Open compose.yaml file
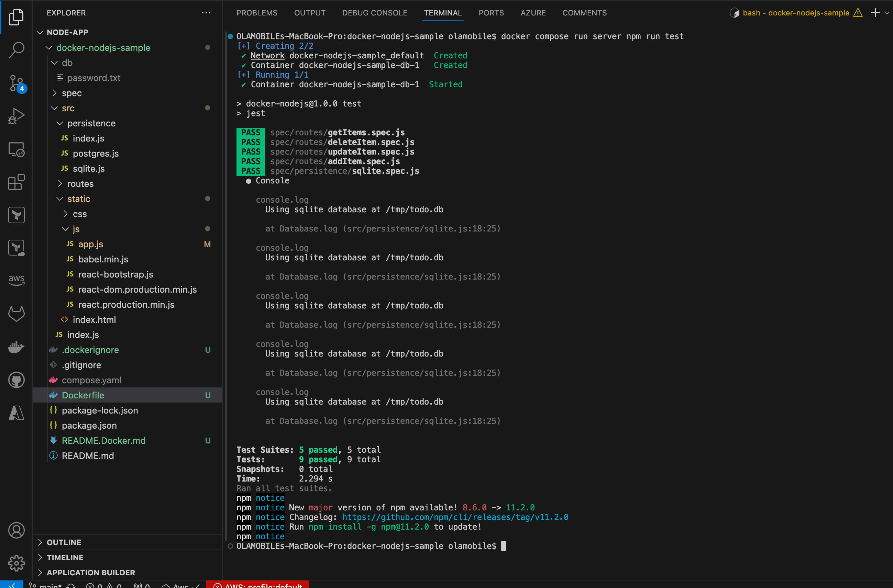The height and width of the screenshot is (588, 893). pos(128,380)
